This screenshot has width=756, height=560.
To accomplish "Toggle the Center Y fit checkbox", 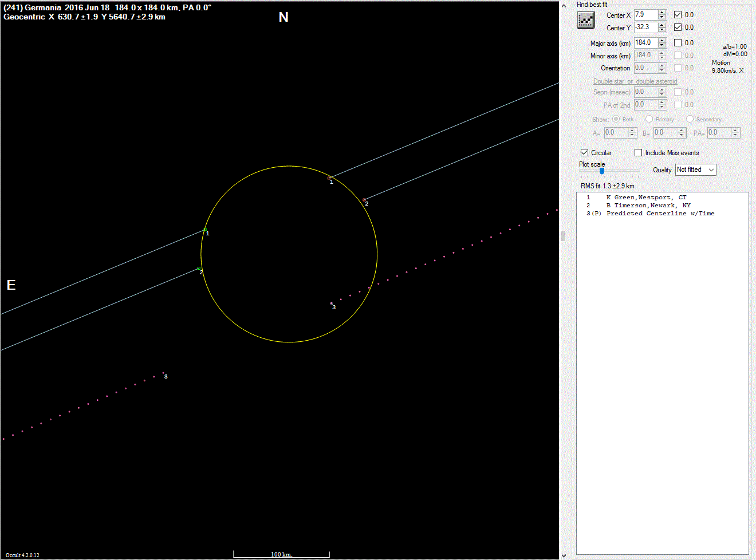I will tap(678, 27).
